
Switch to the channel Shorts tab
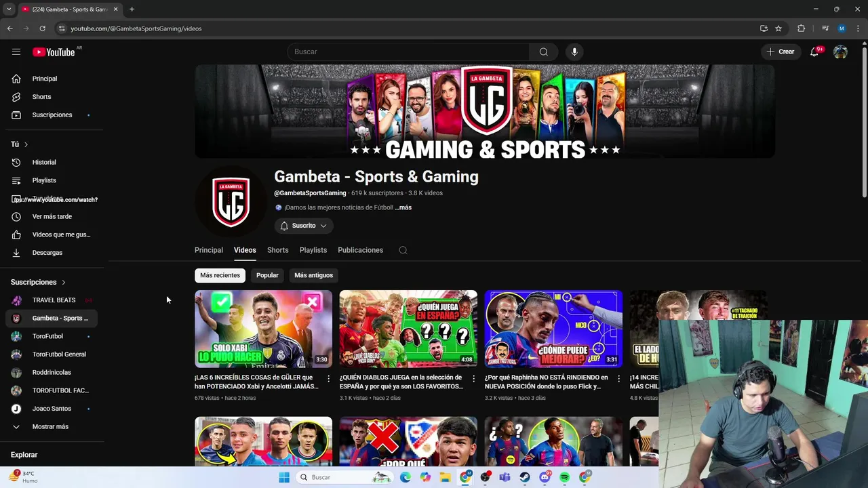pyautogui.click(x=277, y=250)
